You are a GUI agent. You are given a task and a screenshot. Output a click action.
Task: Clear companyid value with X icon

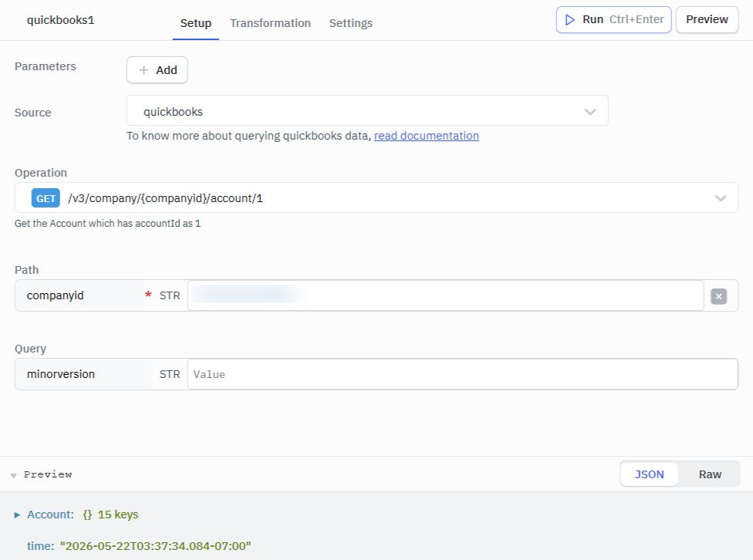click(x=718, y=296)
